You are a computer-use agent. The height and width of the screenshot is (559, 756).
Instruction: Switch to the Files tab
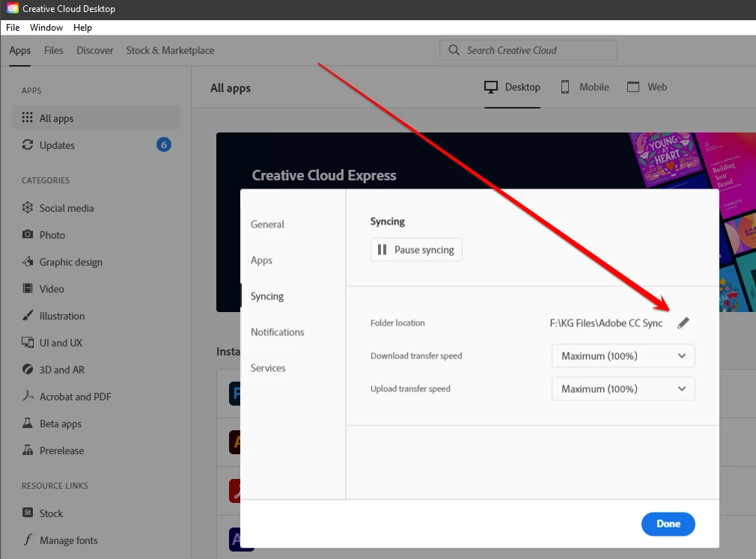coord(53,50)
